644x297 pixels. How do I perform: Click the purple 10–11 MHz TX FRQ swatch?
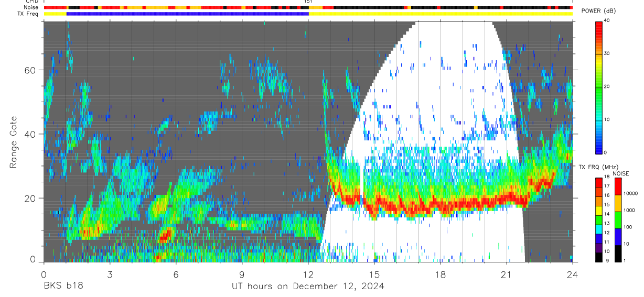point(599,247)
